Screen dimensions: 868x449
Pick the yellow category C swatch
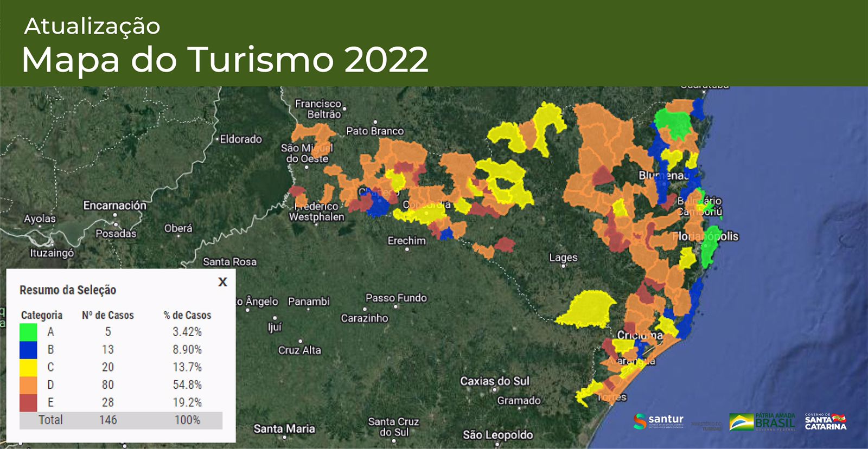pyautogui.click(x=28, y=367)
